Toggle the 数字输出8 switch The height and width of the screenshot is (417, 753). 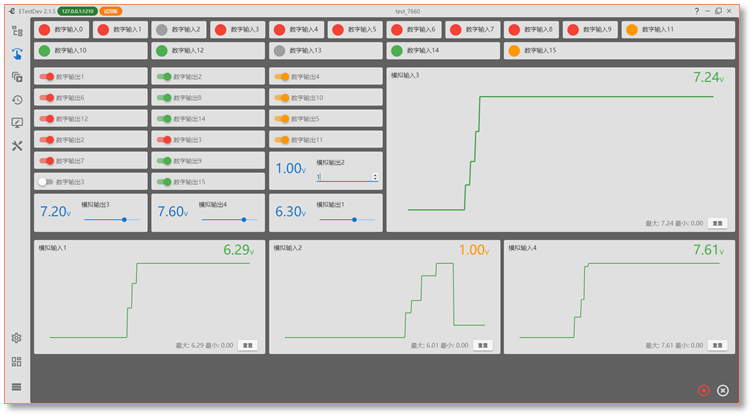(164, 98)
